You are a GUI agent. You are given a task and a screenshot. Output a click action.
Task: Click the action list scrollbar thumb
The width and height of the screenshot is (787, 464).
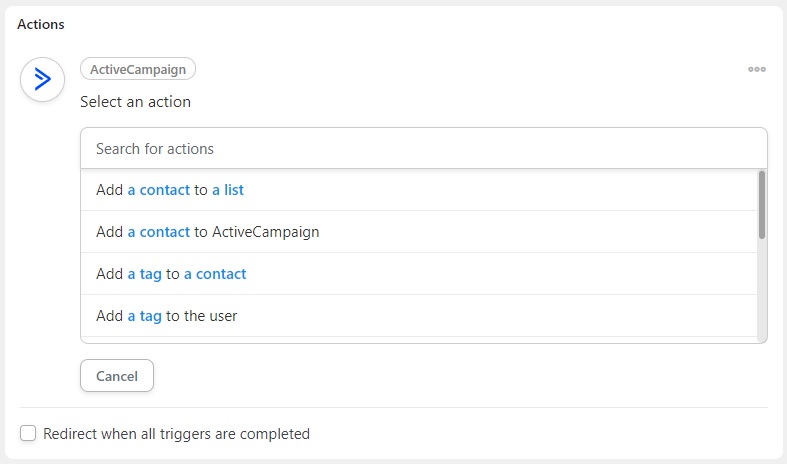point(762,205)
